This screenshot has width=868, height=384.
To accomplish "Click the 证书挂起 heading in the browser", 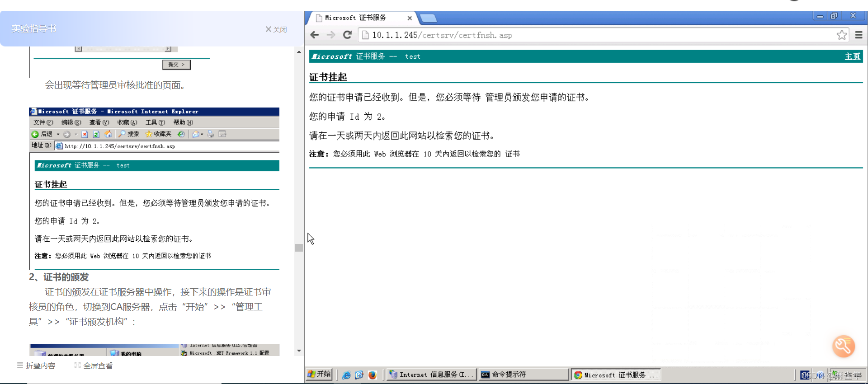I will (x=328, y=77).
